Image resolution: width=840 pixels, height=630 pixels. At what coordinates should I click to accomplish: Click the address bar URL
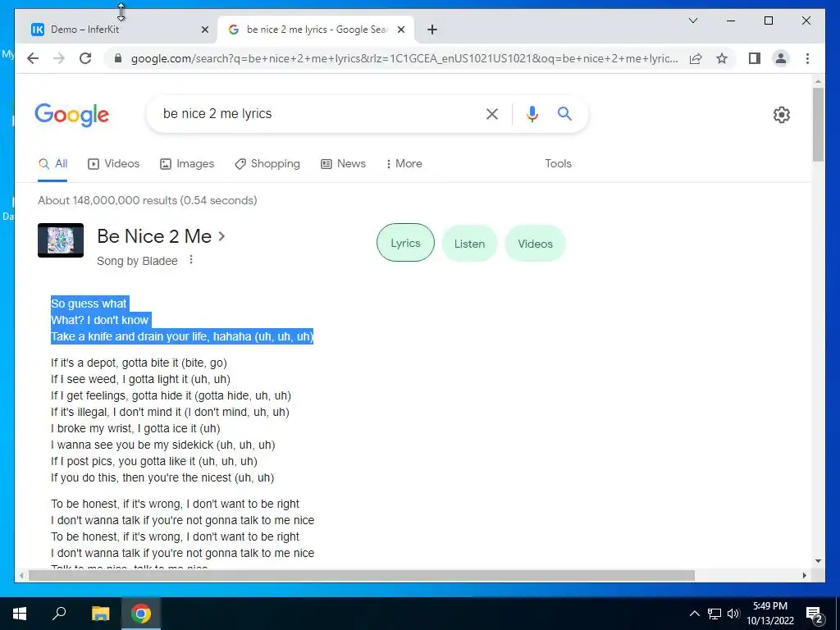tap(404, 58)
